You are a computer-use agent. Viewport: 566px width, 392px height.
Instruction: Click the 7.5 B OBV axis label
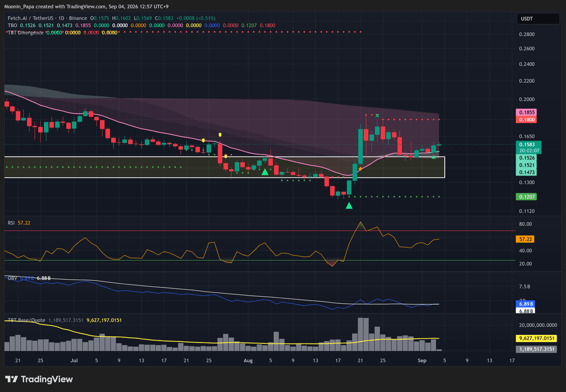pos(525,286)
